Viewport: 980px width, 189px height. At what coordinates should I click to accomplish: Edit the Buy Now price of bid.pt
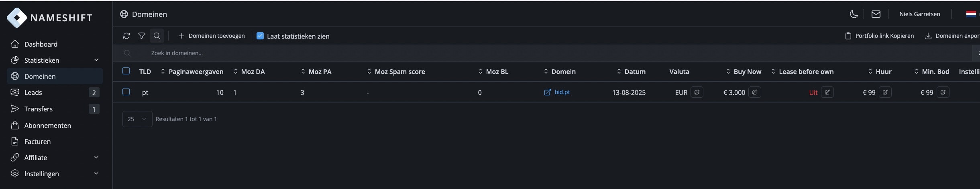coord(755,92)
